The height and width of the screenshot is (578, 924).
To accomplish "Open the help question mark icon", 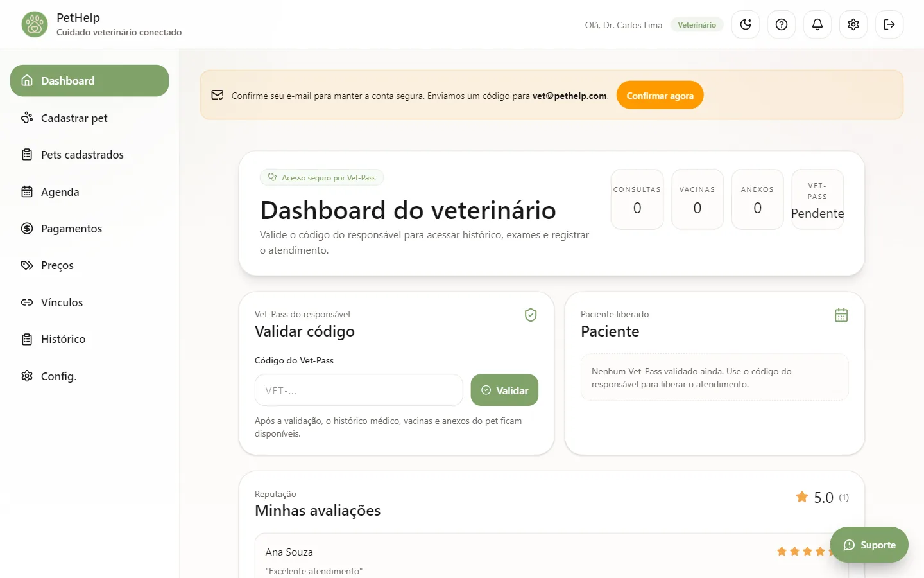I will coord(782,24).
